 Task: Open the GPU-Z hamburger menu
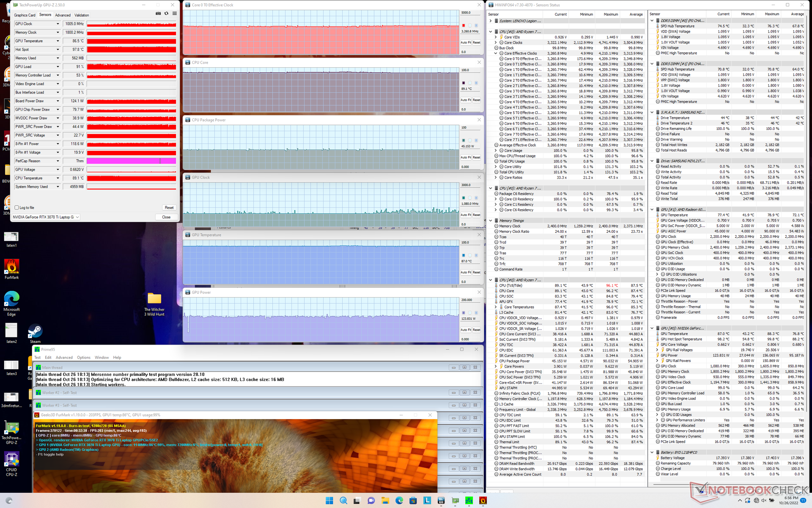pos(174,14)
